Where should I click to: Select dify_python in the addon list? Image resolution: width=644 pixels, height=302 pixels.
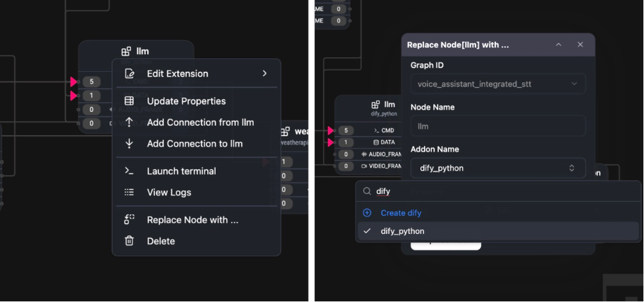pos(498,231)
